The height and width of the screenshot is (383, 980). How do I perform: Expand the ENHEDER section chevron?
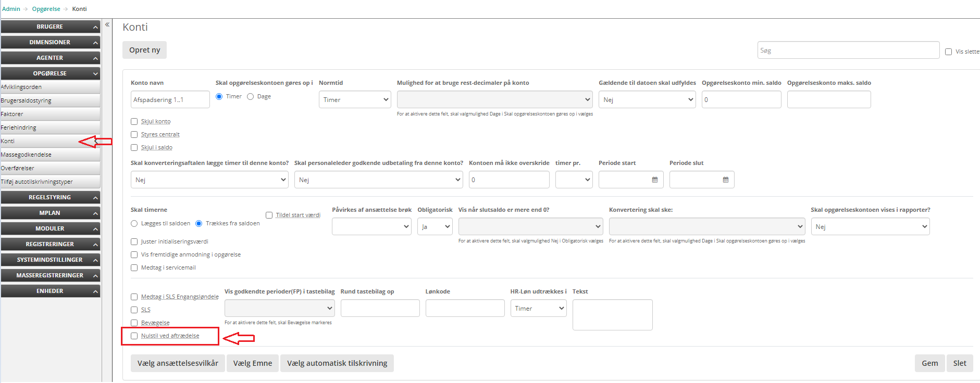[95, 291]
